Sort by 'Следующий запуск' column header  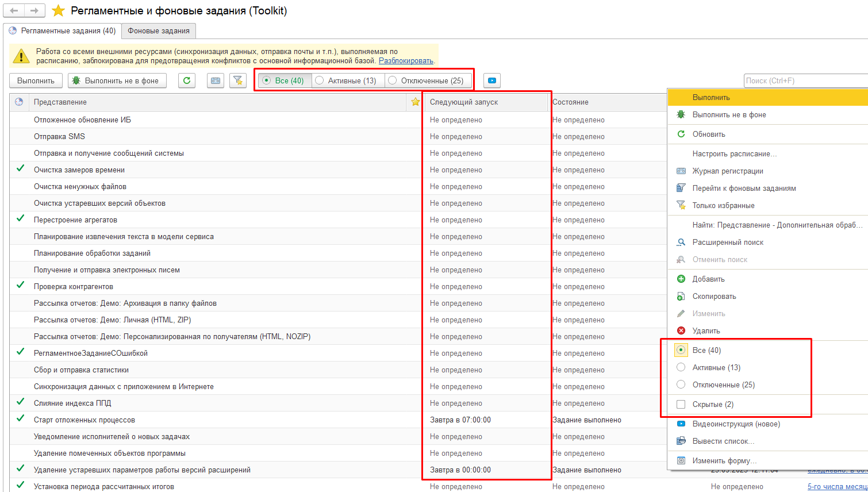point(464,102)
